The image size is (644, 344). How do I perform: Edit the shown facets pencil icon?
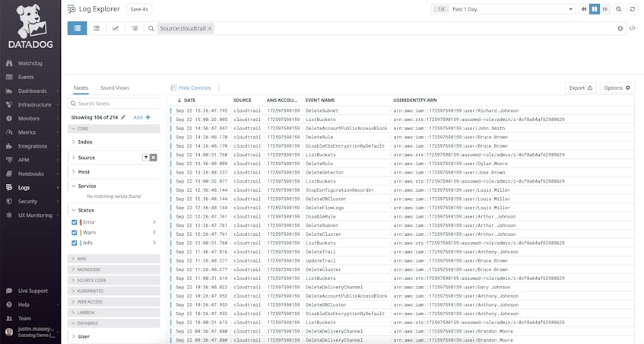click(123, 117)
